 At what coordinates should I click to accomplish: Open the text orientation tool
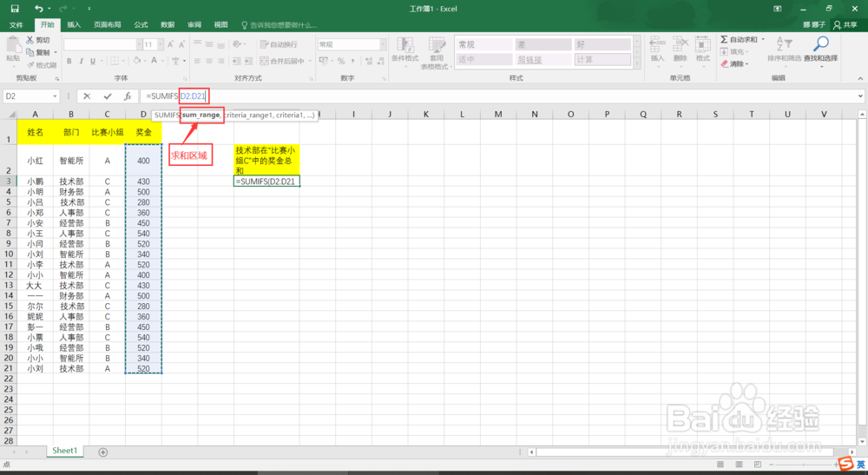[x=237, y=44]
